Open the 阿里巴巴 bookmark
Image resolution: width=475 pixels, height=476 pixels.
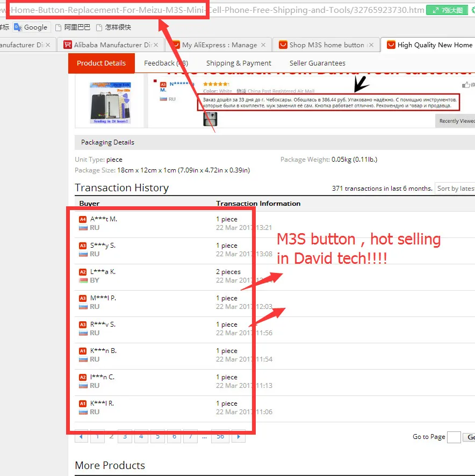73,27
